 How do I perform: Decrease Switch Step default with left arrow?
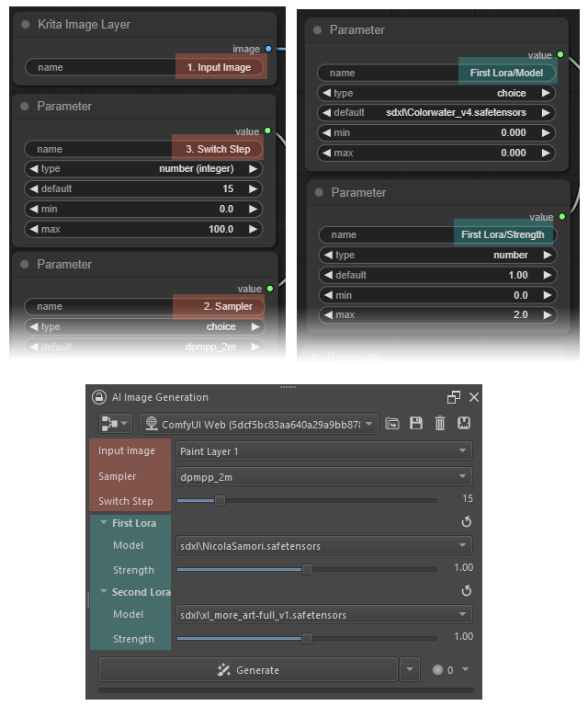(34, 188)
